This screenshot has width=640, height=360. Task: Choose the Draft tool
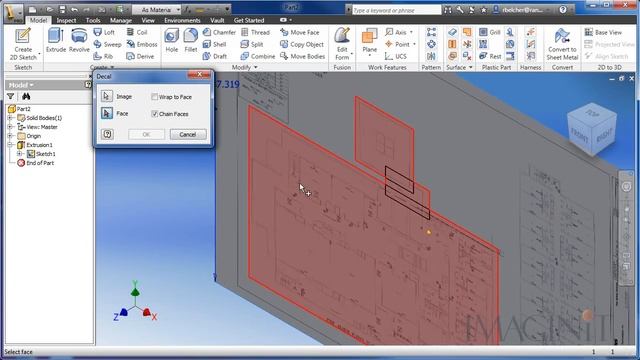(215, 56)
